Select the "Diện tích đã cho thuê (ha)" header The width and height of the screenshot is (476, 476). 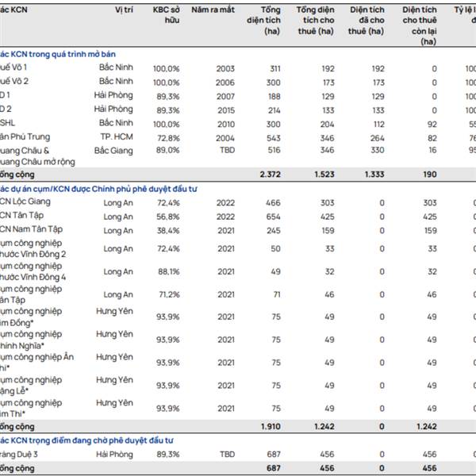click(x=367, y=21)
